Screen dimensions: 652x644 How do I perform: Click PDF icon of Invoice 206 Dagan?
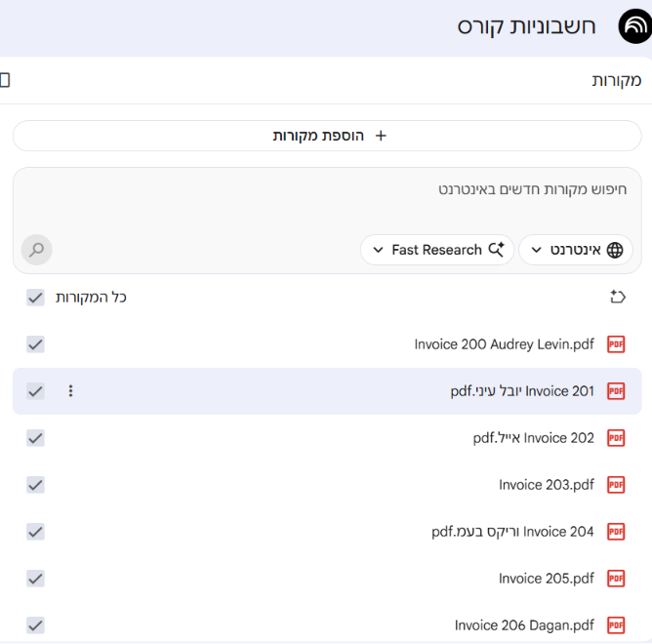point(616,625)
